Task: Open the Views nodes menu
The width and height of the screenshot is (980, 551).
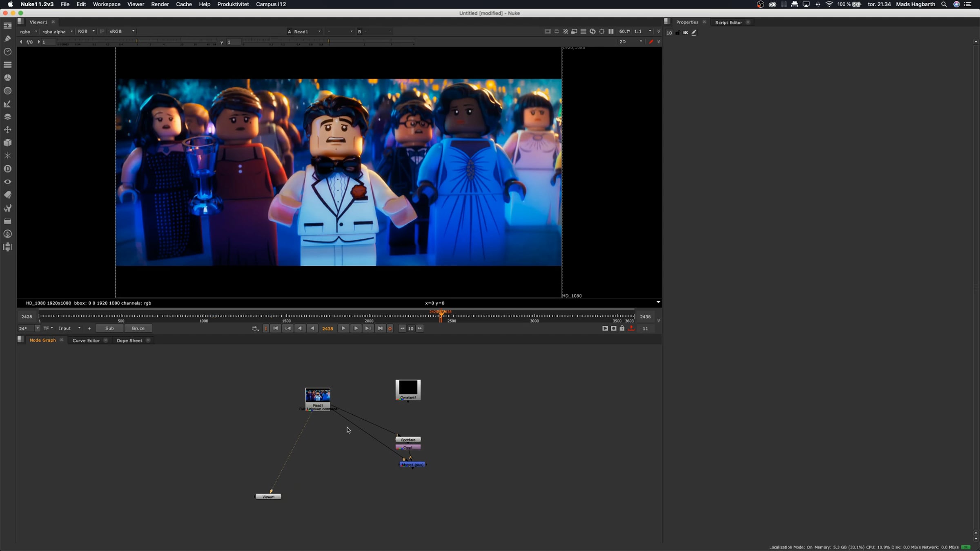Action: (7, 182)
